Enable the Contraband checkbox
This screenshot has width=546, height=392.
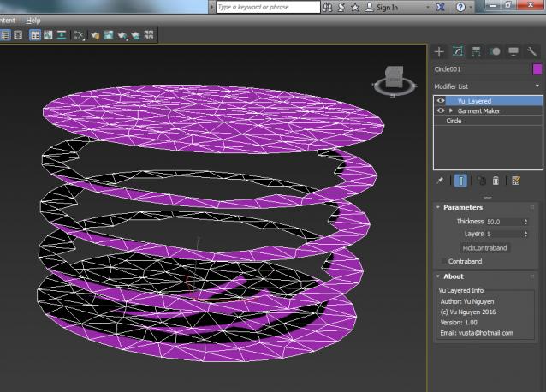click(443, 260)
